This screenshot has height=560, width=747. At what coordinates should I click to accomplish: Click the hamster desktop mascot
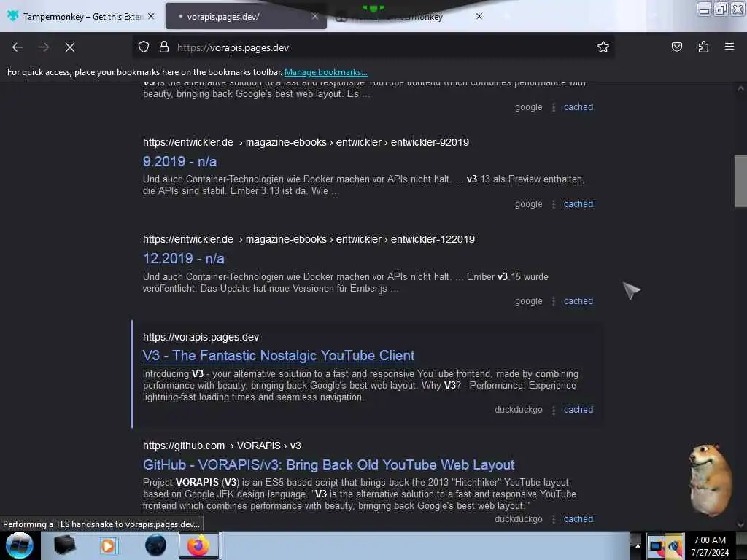tap(710, 480)
